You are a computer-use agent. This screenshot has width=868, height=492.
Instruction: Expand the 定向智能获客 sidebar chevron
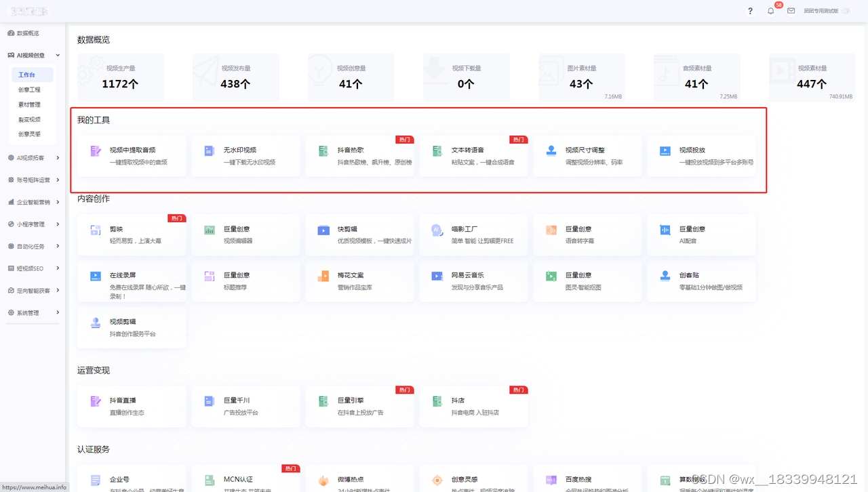tap(58, 290)
